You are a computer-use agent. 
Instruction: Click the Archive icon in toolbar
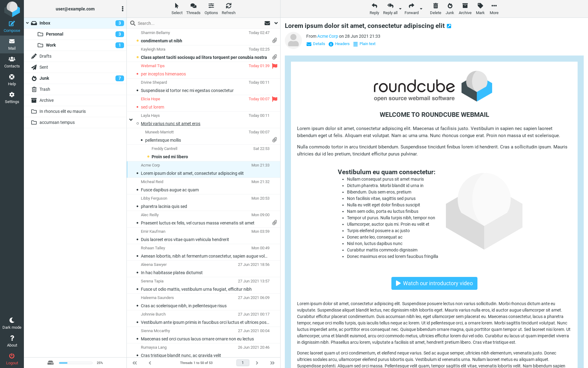tap(464, 8)
